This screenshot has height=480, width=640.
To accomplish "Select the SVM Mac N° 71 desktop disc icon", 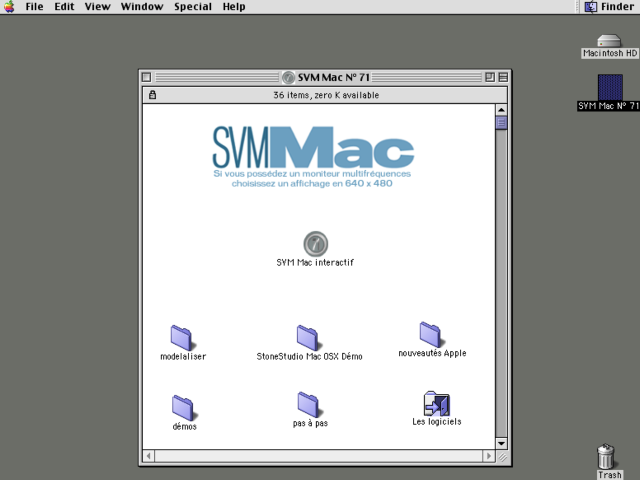I will (610, 87).
